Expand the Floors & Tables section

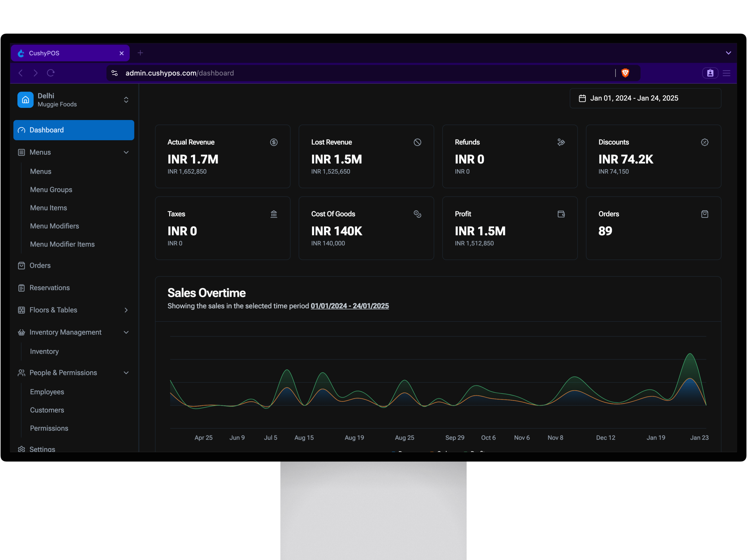[126, 310]
